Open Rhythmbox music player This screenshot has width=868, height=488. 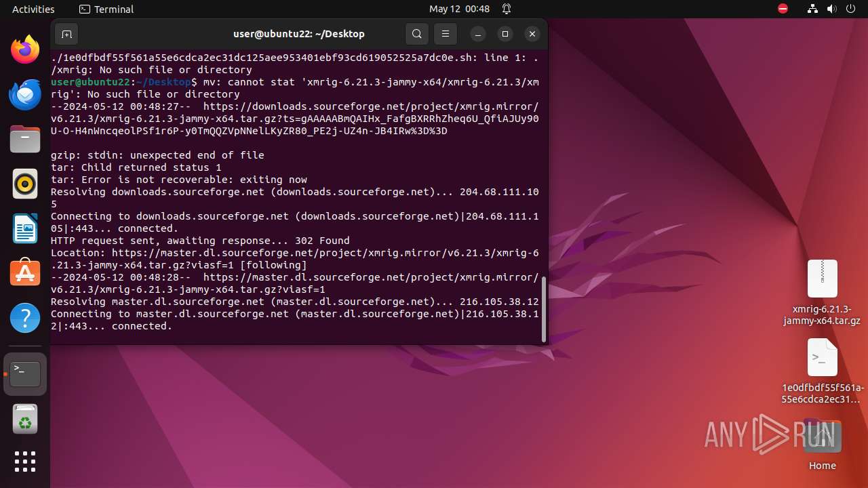point(25,184)
